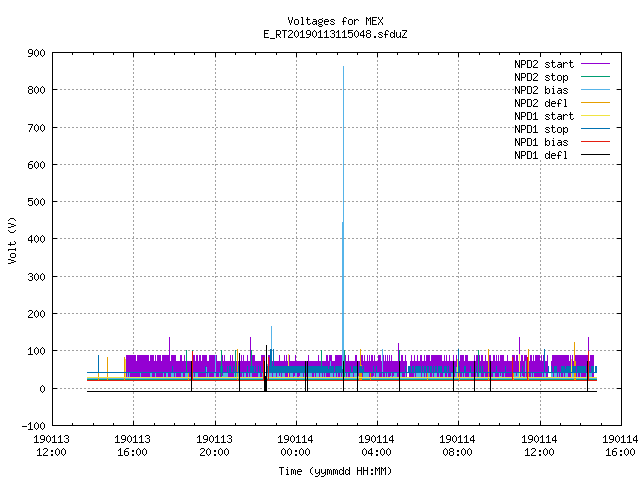Click the 400 y-axis tick label

coord(36,239)
